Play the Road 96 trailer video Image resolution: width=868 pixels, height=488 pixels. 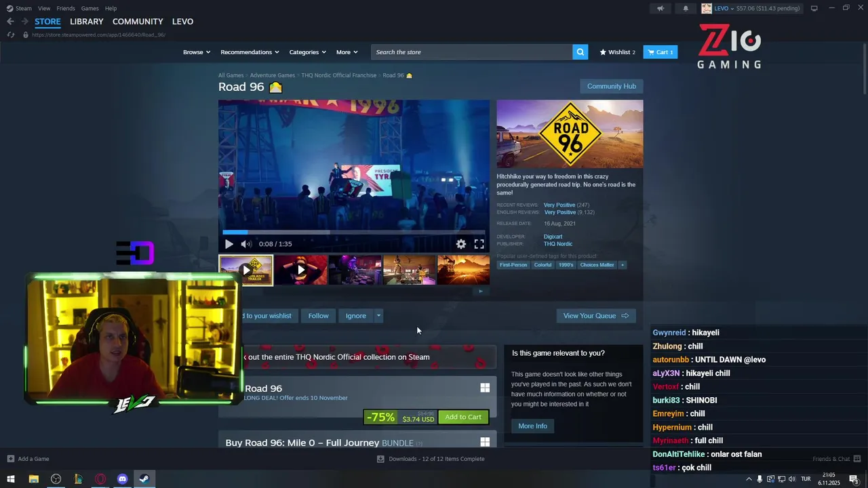click(229, 244)
